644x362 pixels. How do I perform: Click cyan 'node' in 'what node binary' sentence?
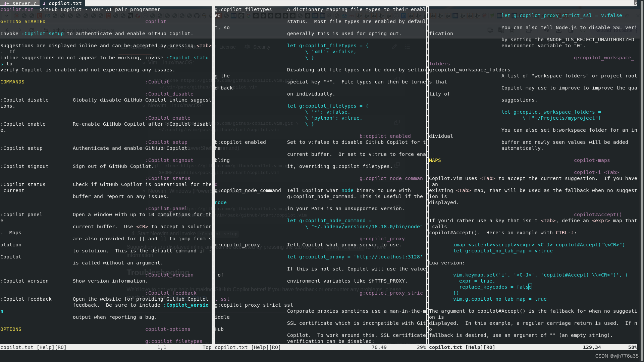347,190
